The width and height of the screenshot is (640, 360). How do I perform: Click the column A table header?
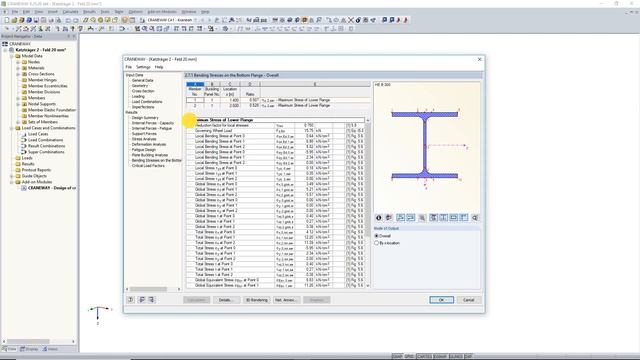tap(195, 84)
